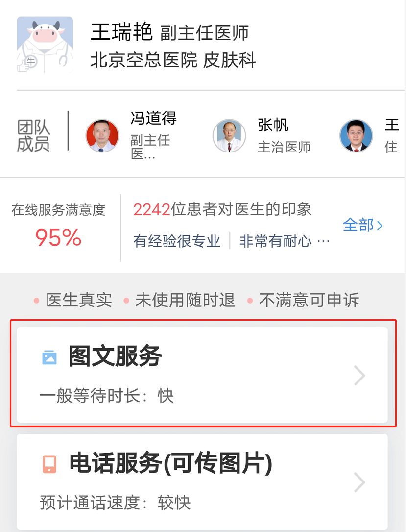Screen dimensions: 406x532
Task: Open 北京空总医院 皮肤科 hospital link
Action: [x=173, y=60]
